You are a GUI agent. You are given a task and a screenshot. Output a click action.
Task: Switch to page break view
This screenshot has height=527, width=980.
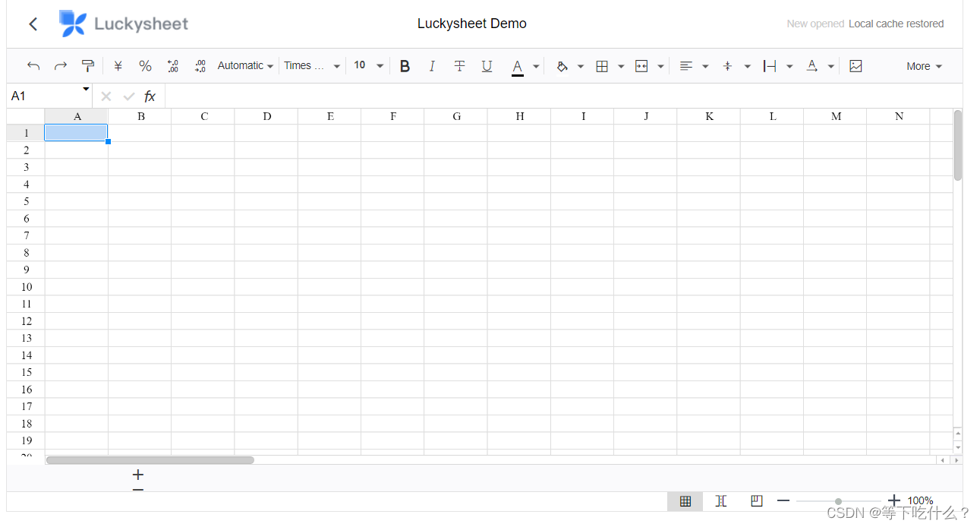pos(721,501)
